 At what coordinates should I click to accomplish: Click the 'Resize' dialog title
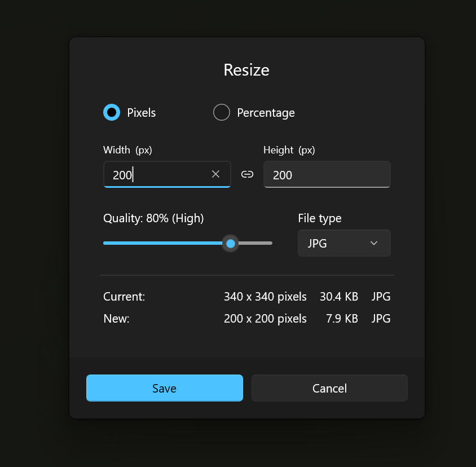tap(246, 70)
